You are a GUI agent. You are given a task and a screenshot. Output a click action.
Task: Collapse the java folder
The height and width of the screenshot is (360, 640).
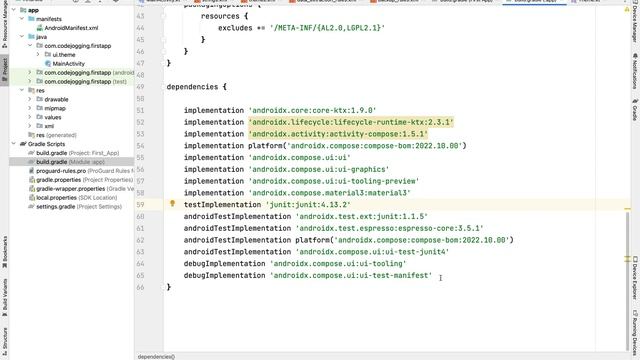[x=22, y=37]
